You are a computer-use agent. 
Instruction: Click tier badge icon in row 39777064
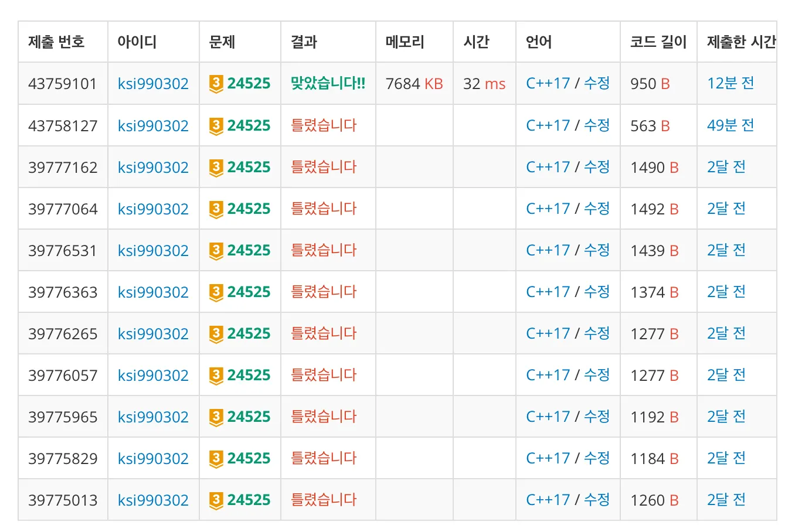pos(216,209)
